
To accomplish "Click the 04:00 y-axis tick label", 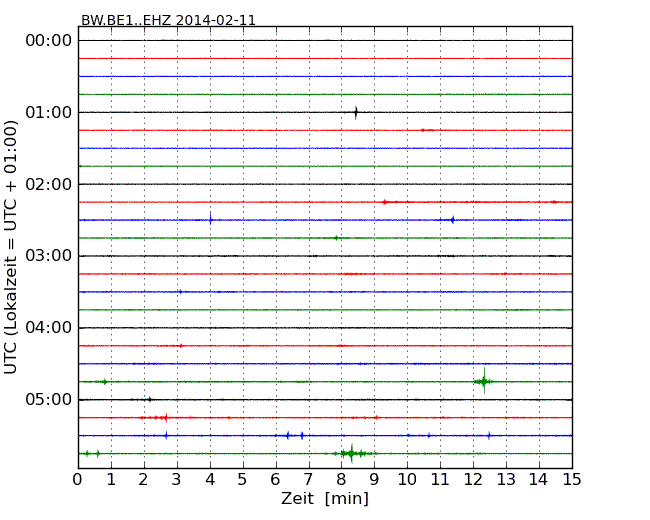I will tap(49, 328).
